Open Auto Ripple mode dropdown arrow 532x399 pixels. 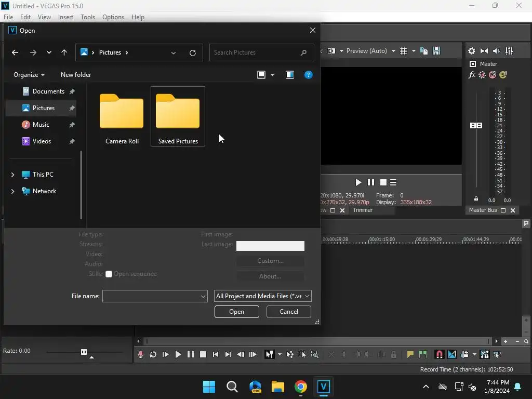pyautogui.click(x=474, y=354)
